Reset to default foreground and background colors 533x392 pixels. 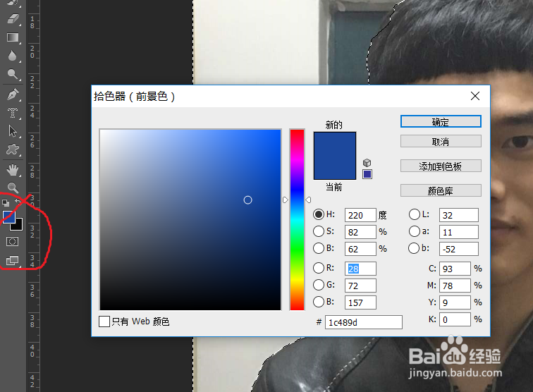tap(6, 203)
